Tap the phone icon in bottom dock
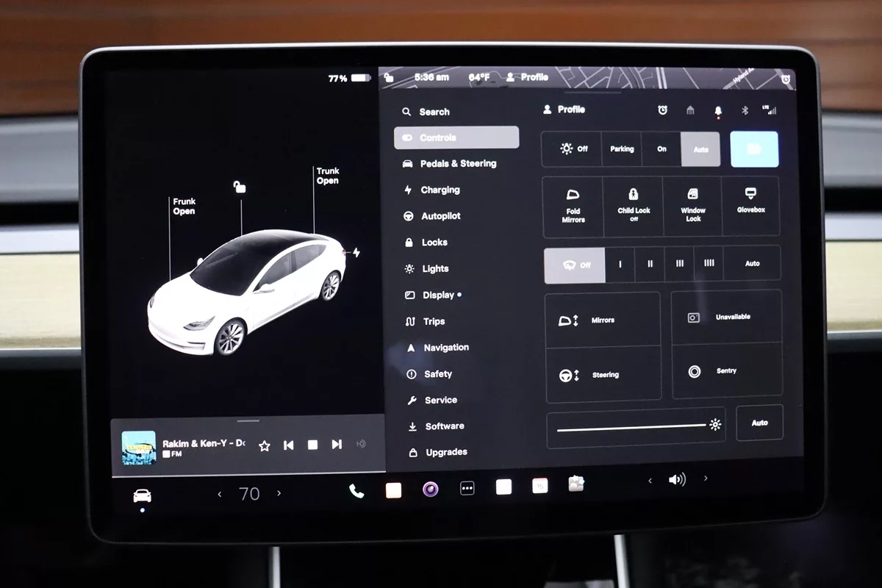This screenshot has height=588, width=882. click(x=356, y=491)
